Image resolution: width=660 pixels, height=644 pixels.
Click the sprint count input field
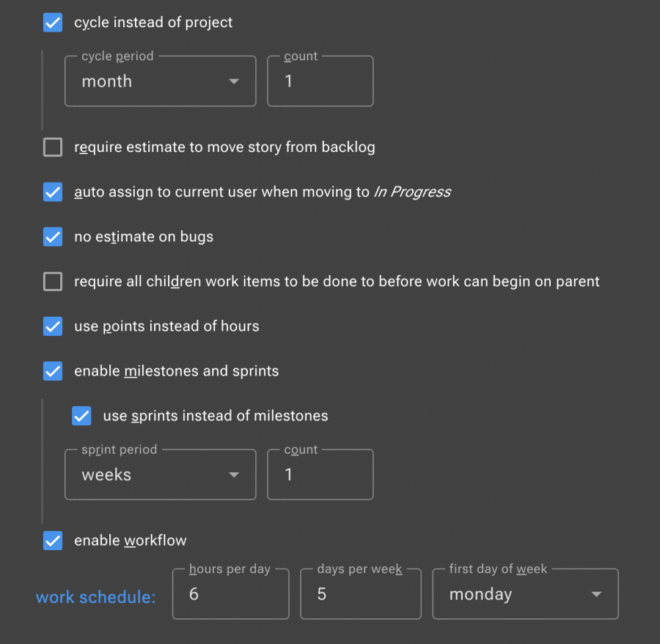320,475
